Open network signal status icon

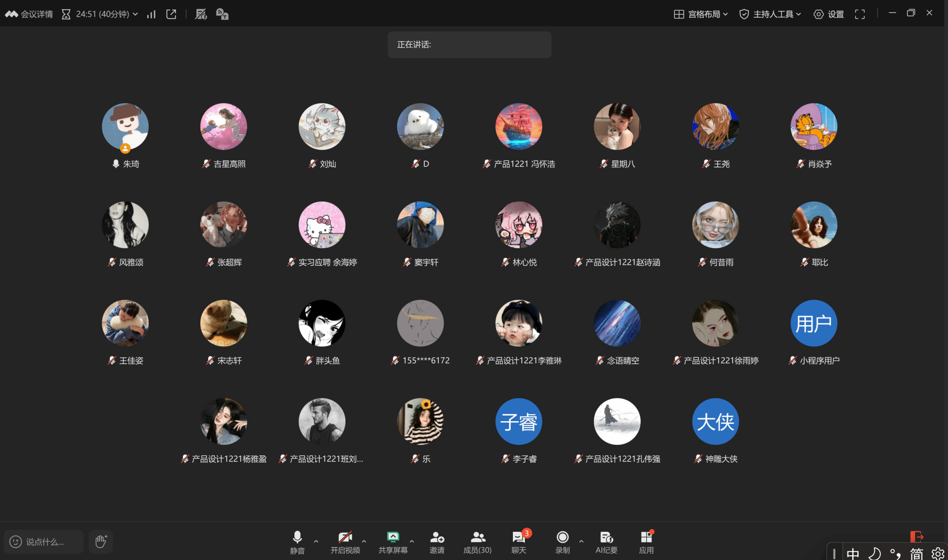click(151, 14)
